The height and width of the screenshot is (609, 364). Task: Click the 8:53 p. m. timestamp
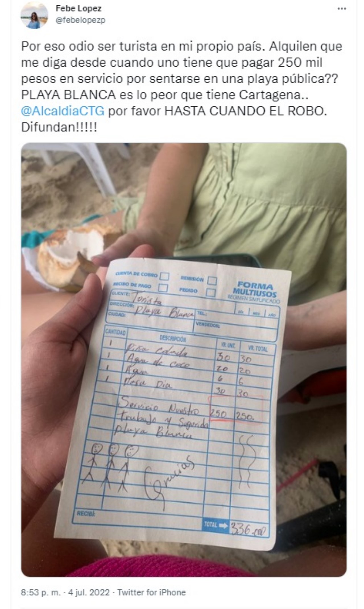pyautogui.click(x=41, y=593)
